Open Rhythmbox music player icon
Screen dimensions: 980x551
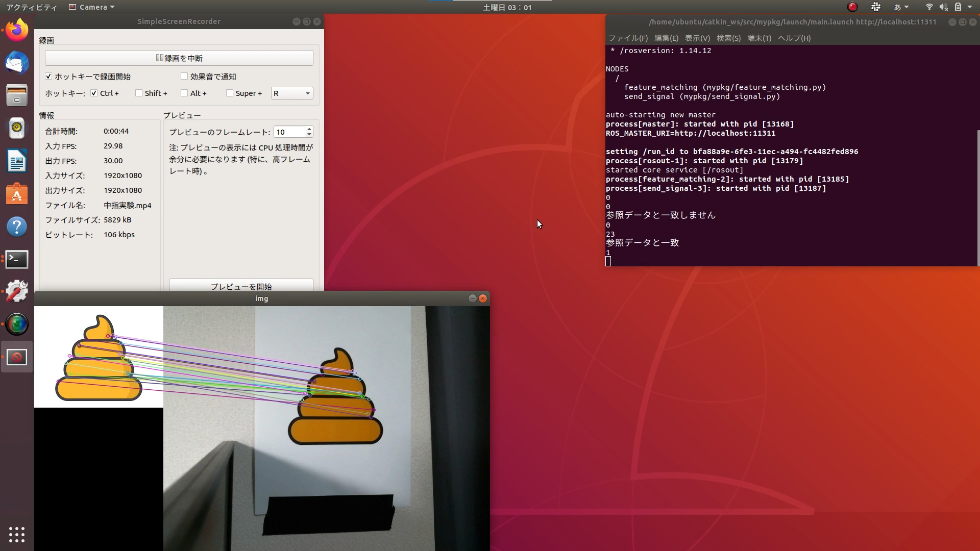tap(17, 128)
